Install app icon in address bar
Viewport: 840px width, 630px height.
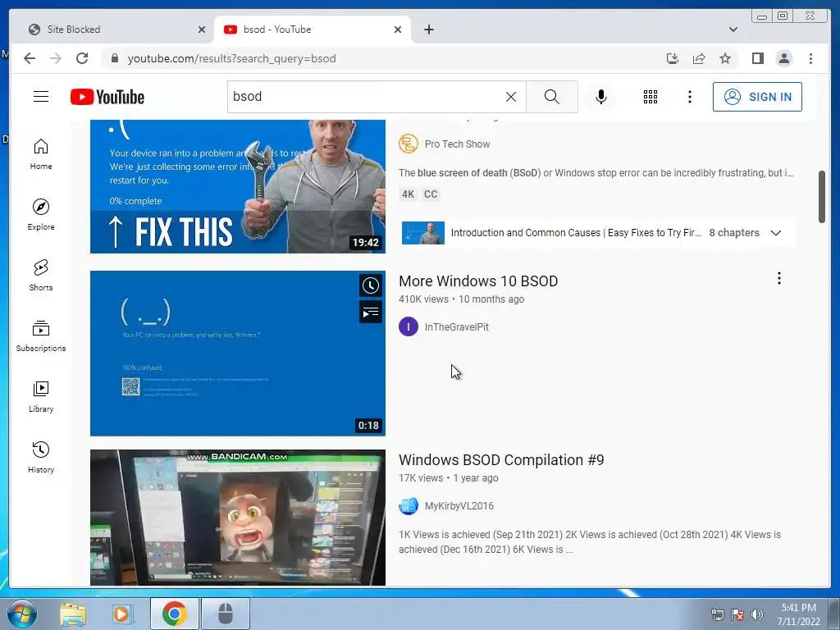point(673,58)
